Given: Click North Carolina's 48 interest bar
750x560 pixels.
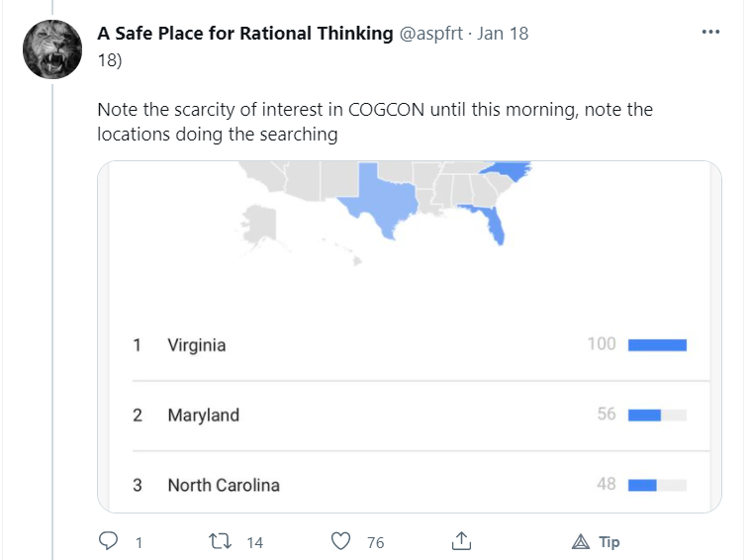Looking at the screenshot, I should click(657, 485).
